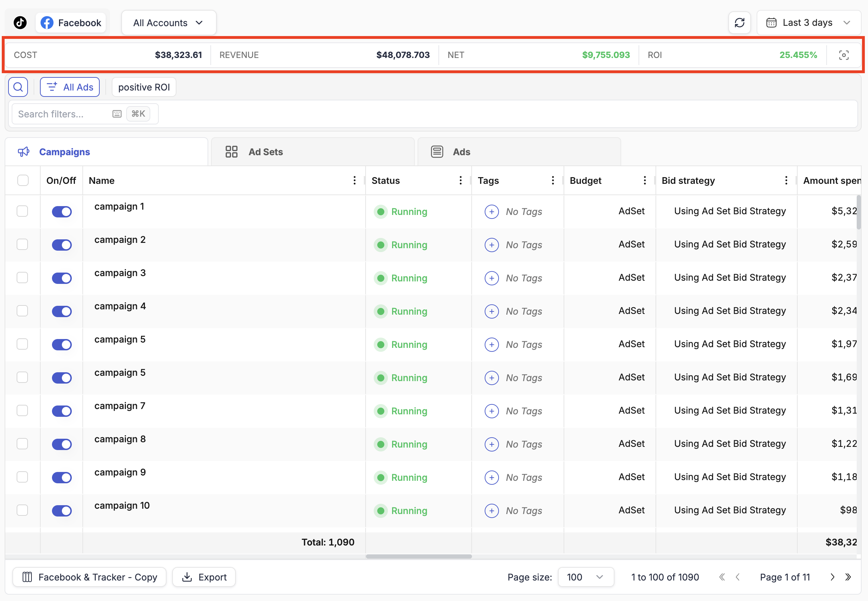
Task: Disable the campaign 7 switch
Action: point(62,411)
